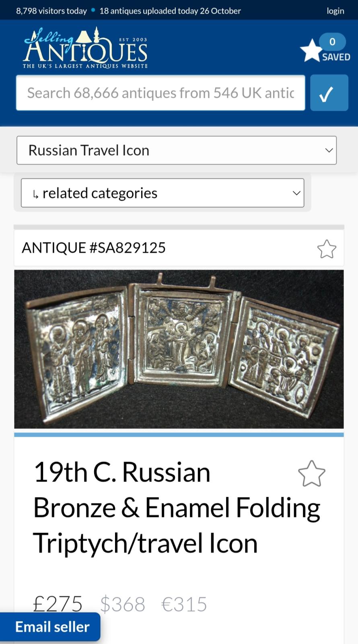Viewport: 358px width, 644px height.
Task: Expand the related categories dropdown
Action: tap(163, 193)
